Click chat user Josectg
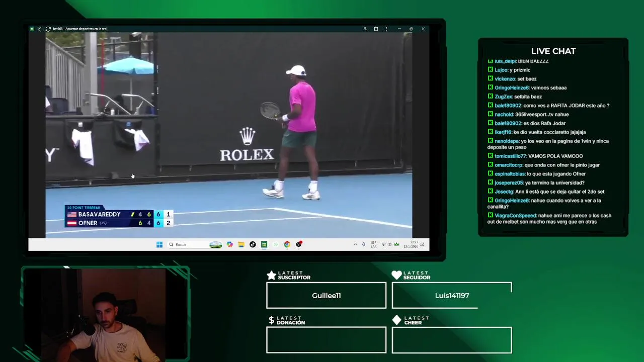The height and width of the screenshot is (362, 644). tap(504, 192)
